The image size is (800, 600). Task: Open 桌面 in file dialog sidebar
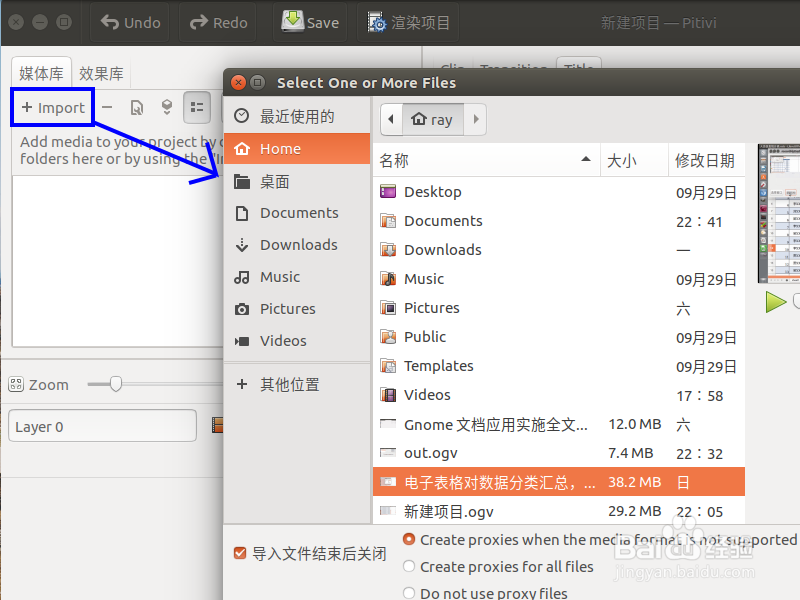tap(297, 182)
